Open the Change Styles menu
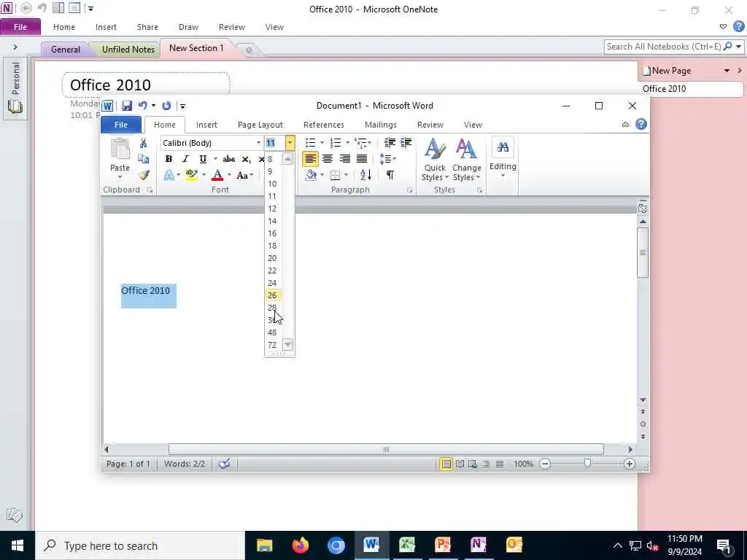The image size is (747, 560). [467, 160]
